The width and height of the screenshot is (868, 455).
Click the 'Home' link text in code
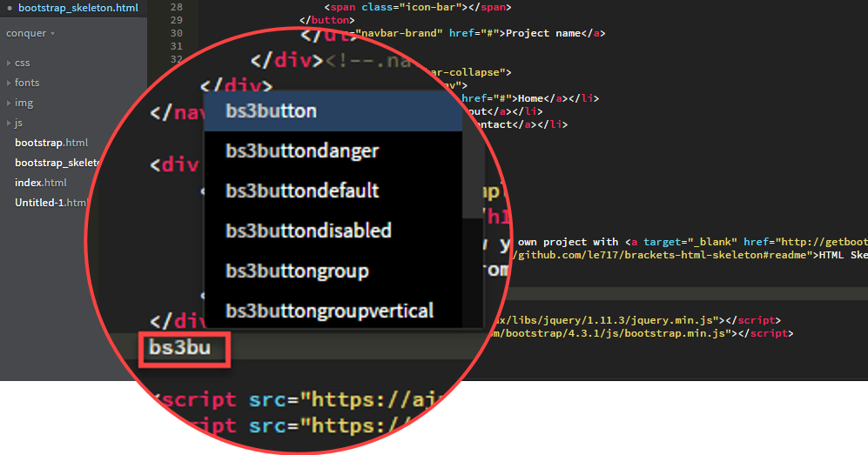[x=530, y=98]
